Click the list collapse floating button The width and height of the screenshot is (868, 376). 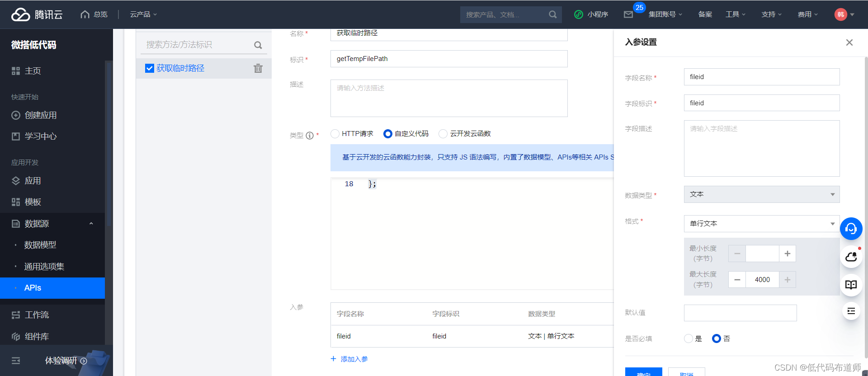point(851,311)
